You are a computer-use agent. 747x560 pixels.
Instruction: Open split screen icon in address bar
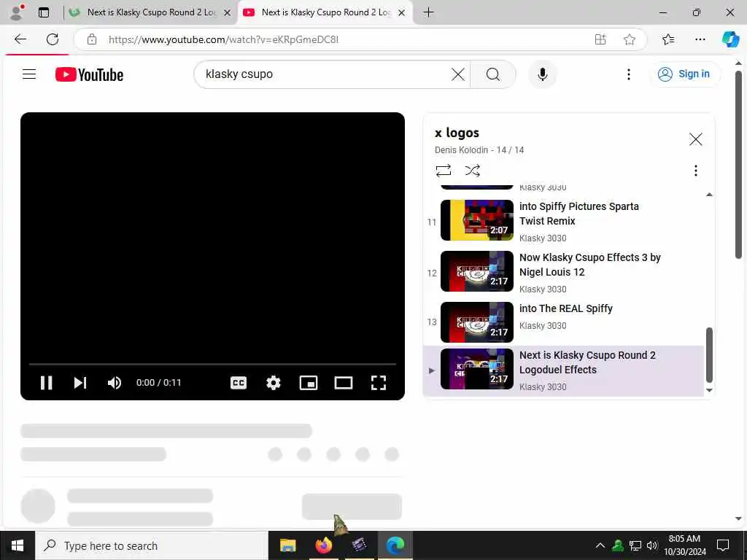(600, 39)
